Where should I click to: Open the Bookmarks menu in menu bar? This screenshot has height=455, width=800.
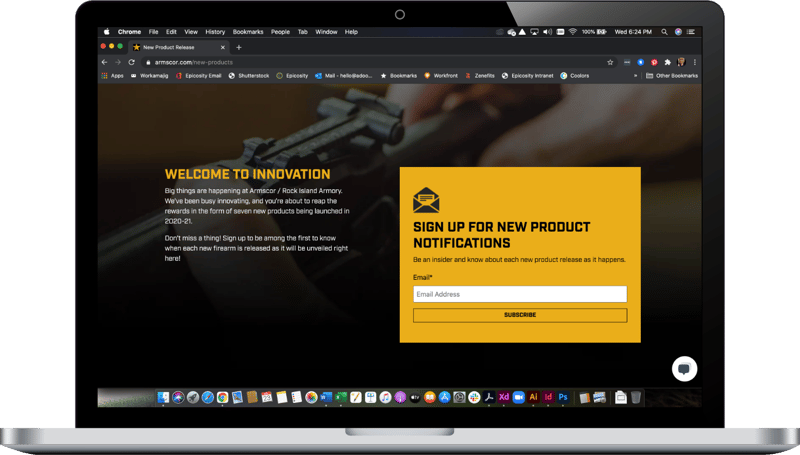(x=248, y=32)
